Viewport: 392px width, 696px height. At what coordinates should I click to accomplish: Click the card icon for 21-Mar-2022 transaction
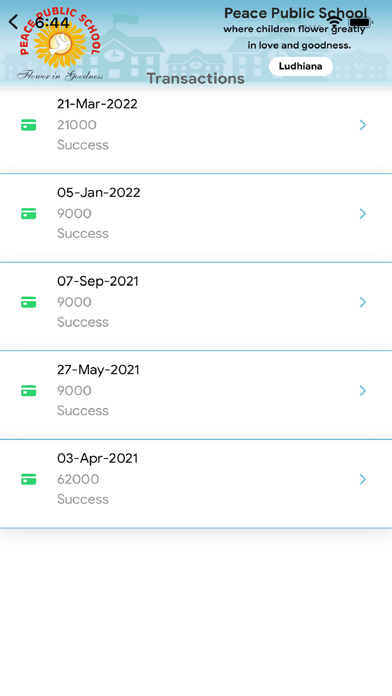pos(29,126)
